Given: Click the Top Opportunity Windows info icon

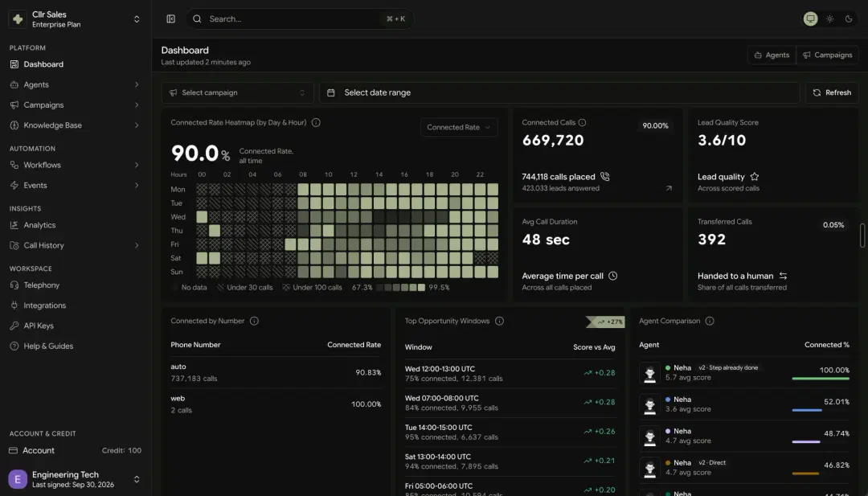Looking at the screenshot, I should (x=499, y=321).
